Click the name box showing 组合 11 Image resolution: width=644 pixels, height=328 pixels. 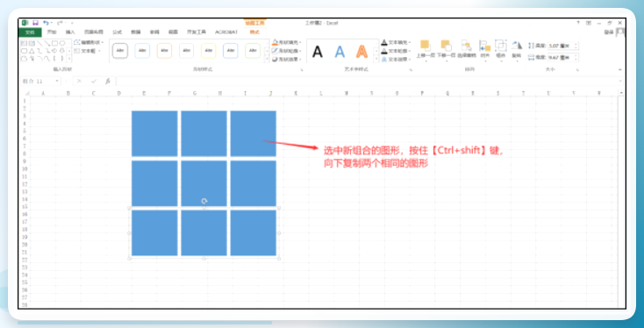pos(38,82)
